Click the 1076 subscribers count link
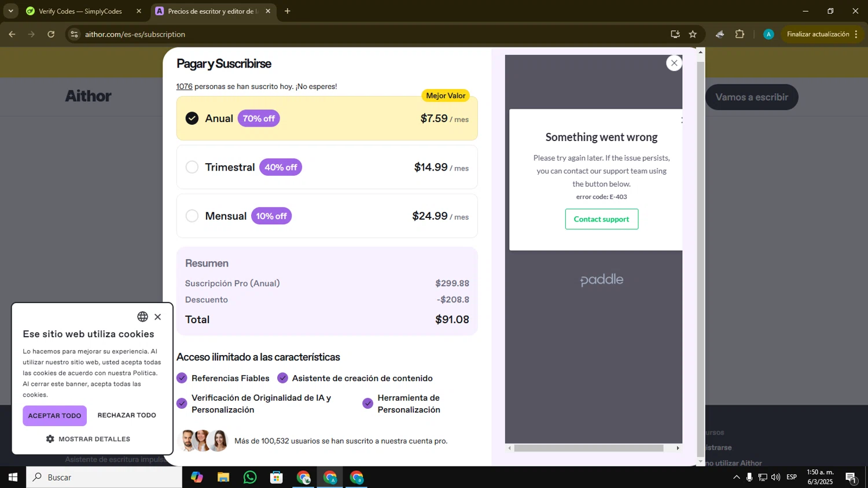Screen dimensions: 868x488 tap(184, 86)
